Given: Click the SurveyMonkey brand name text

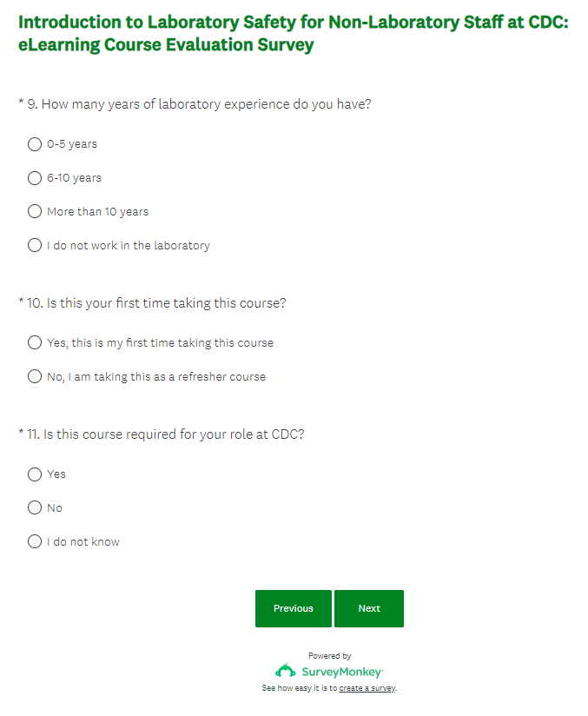Looking at the screenshot, I should (342, 673).
